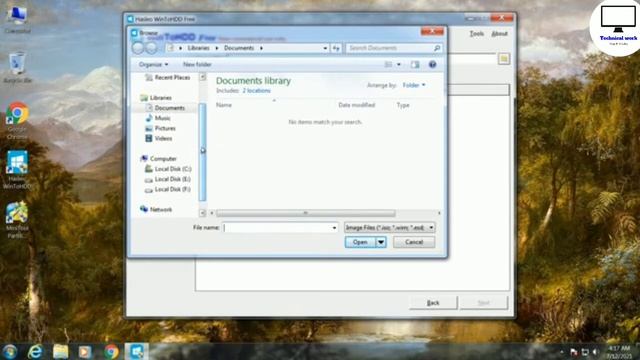This screenshot has height=360, width=640.
Task: Open Tools menu in WinToHDD
Action: (x=476, y=34)
